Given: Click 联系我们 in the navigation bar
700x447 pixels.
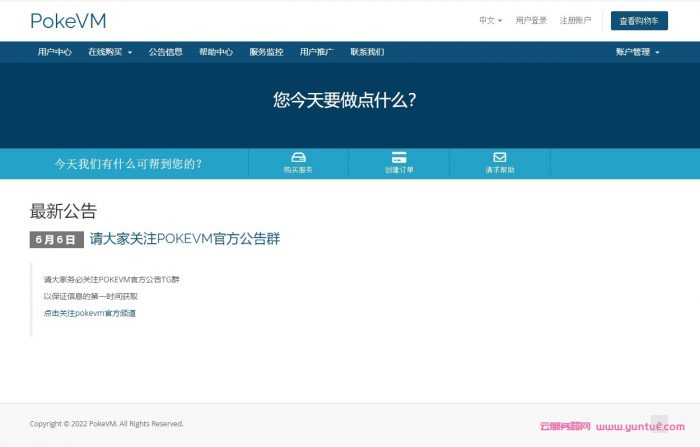Looking at the screenshot, I should (x=367, y=52).
